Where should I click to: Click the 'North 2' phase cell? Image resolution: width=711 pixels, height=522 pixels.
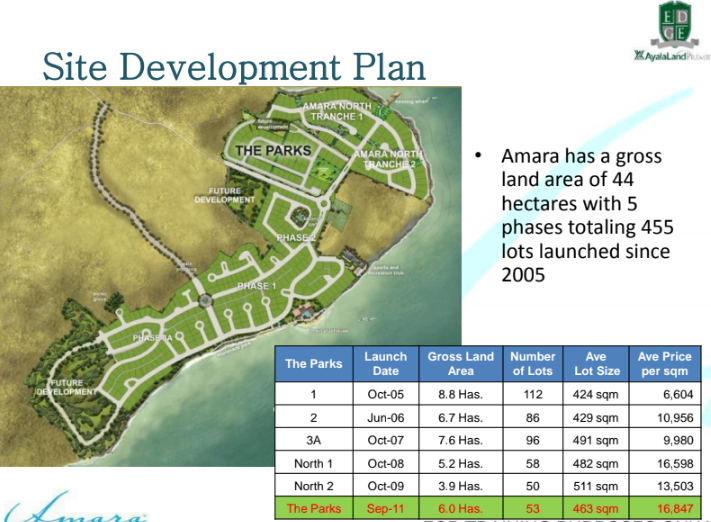pyautogui.click(x=314, y=486)
